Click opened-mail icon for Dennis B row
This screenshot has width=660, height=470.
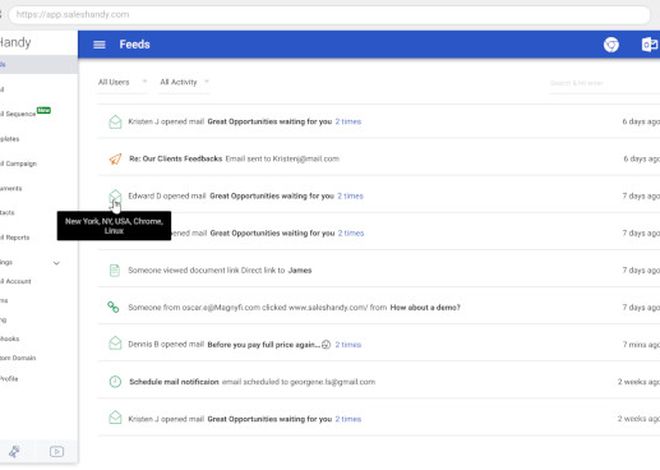pyautogui.click(x=115, y=344)
